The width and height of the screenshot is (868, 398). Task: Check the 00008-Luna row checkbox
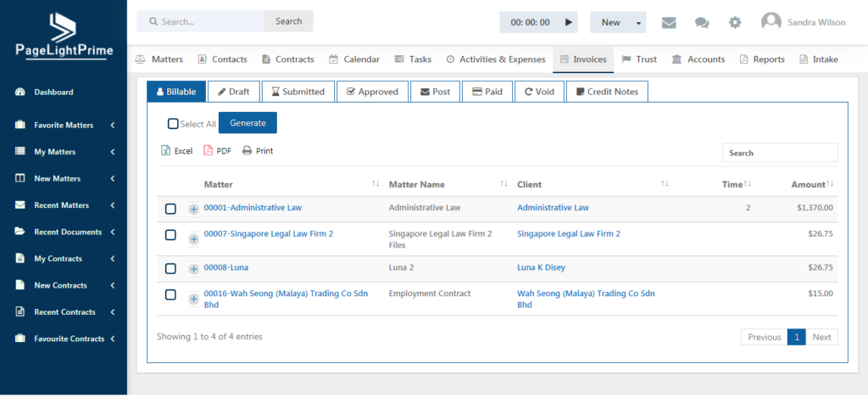point(171,268)
